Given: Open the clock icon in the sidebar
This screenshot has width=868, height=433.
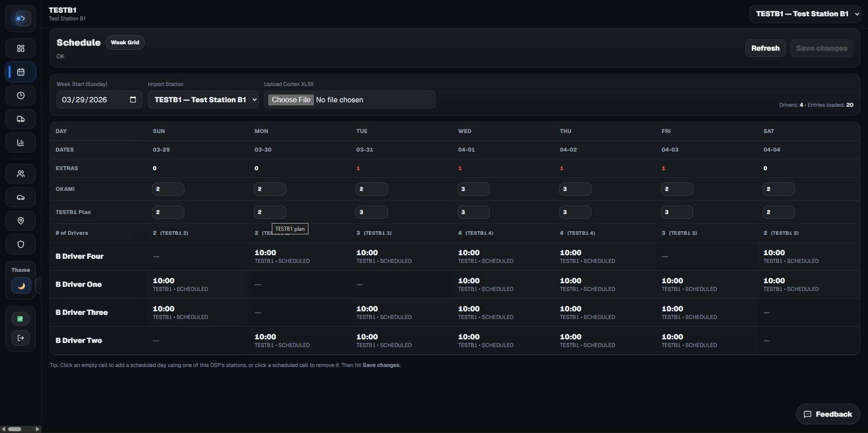Looking at the screenshot, I should 20,95.
